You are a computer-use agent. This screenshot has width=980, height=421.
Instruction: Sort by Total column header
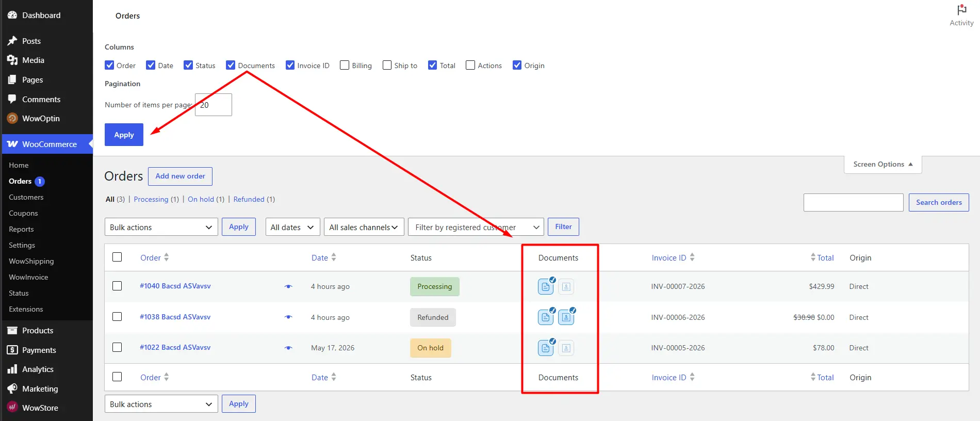[825, 257]
